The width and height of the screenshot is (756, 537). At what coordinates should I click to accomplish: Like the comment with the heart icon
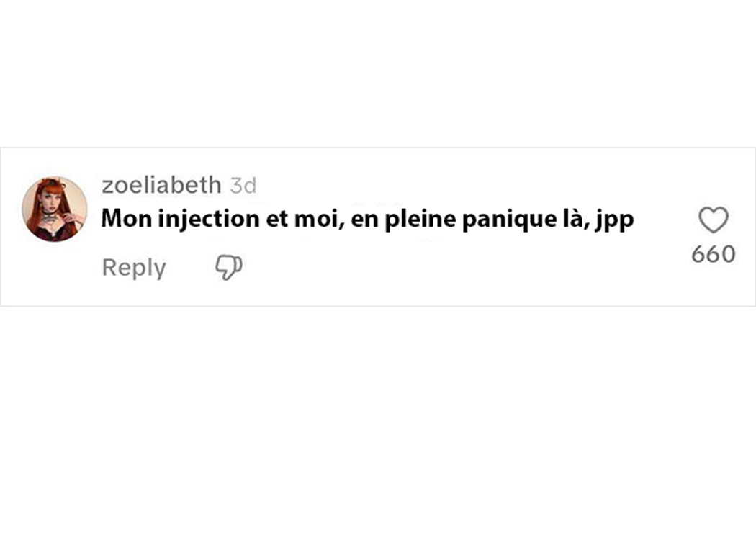click(x=714, y=220)
